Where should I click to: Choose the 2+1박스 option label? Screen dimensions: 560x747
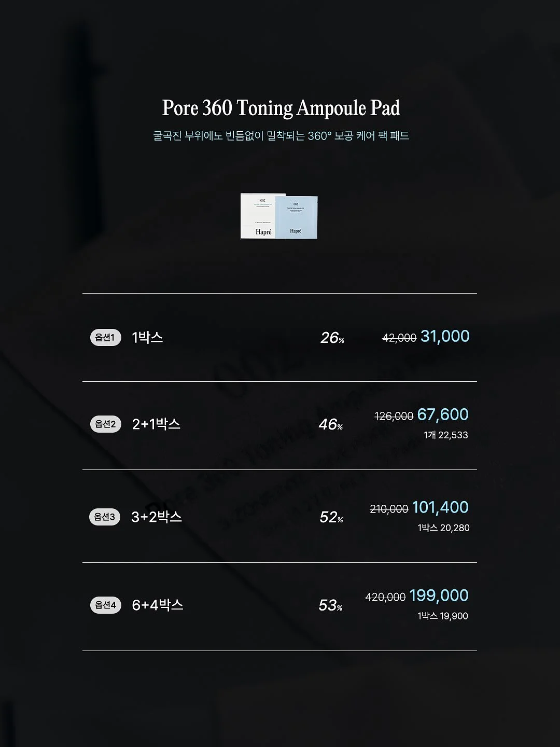click(x=156, y=424)
